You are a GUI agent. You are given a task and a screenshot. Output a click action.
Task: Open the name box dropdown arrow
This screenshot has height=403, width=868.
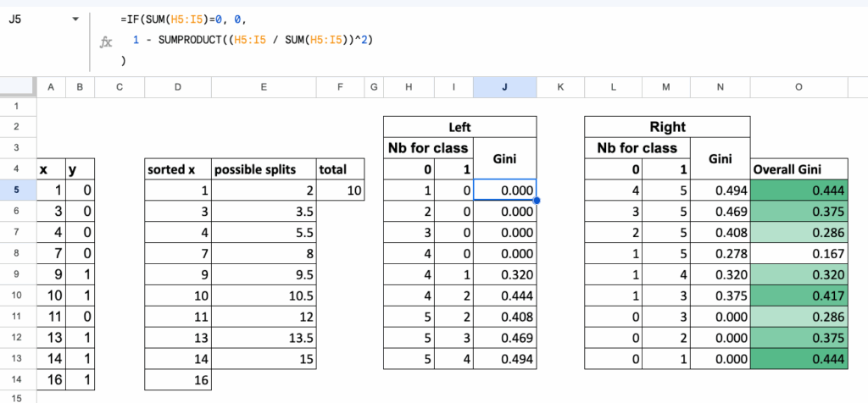pos(76,19)
